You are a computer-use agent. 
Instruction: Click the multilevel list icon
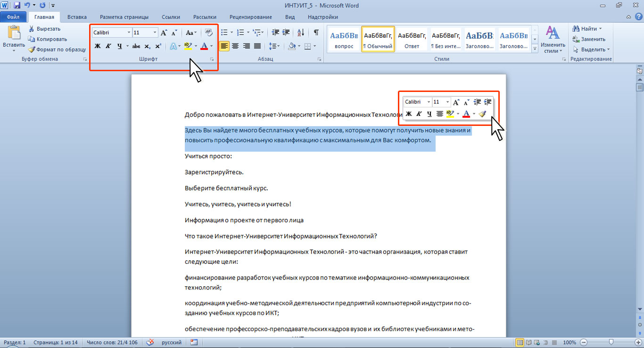click(256, 33)
